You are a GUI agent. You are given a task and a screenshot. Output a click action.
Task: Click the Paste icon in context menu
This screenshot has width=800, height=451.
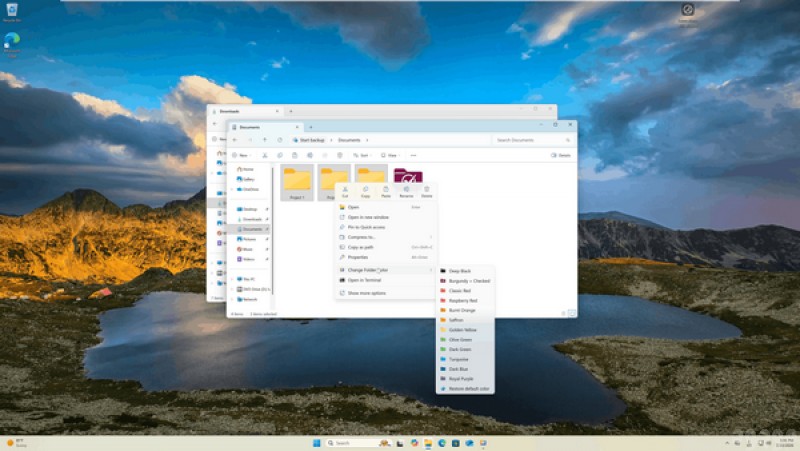click(x=386, y=190)
